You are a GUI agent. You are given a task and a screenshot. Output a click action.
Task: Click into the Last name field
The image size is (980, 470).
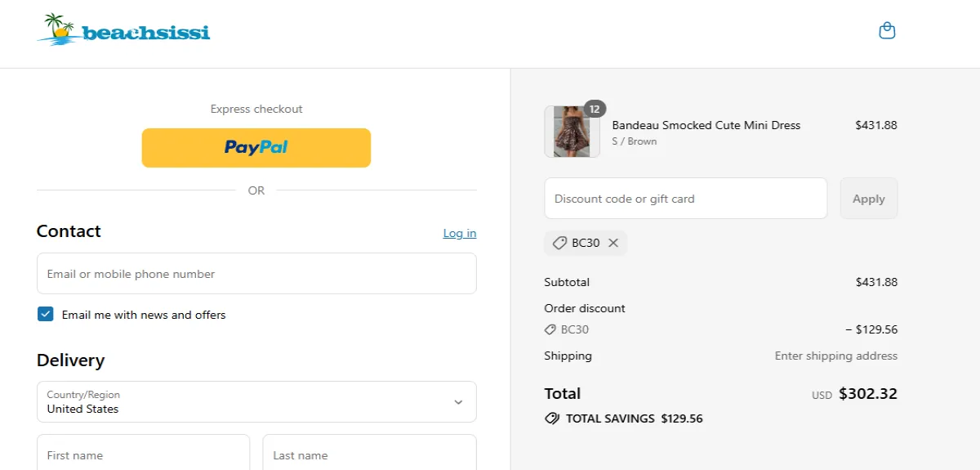[369, 454]
